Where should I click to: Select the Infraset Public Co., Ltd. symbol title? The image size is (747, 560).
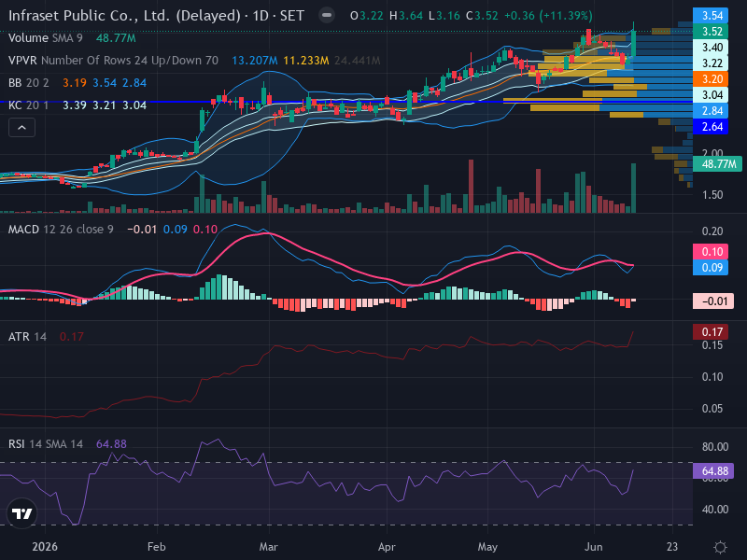point(156,16)
